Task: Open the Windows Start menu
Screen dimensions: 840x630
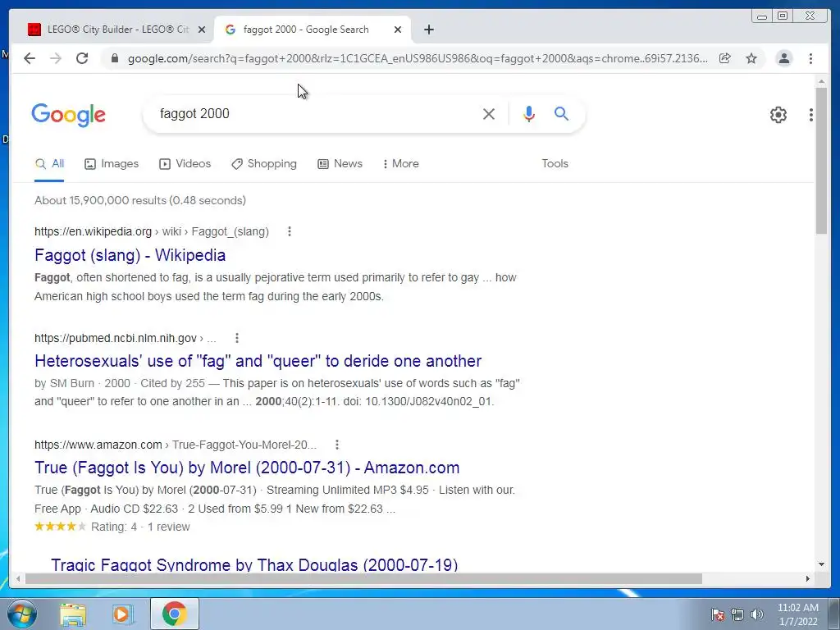Action: coord(22,614)
